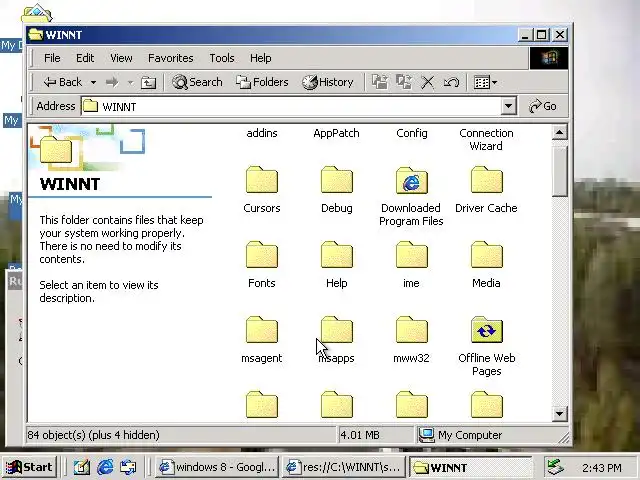The width and height of the screenshot is (640, 480).
Task: Open the Forward history dropdown arrow
Action: (130, 82)
